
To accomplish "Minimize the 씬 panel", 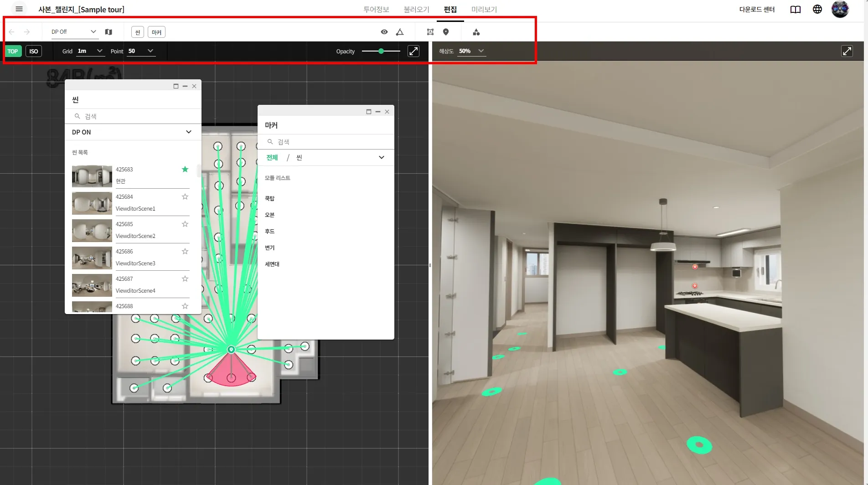I will [x=185, y=86].
